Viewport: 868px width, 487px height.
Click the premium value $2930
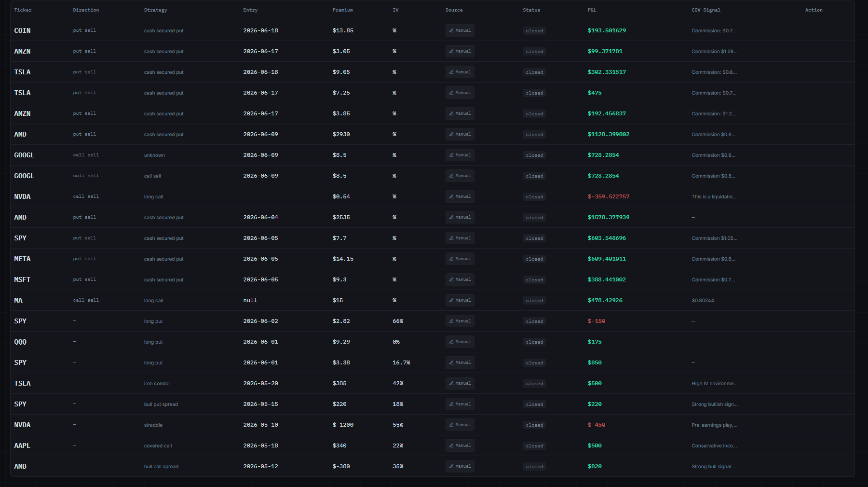click(341, 134)
